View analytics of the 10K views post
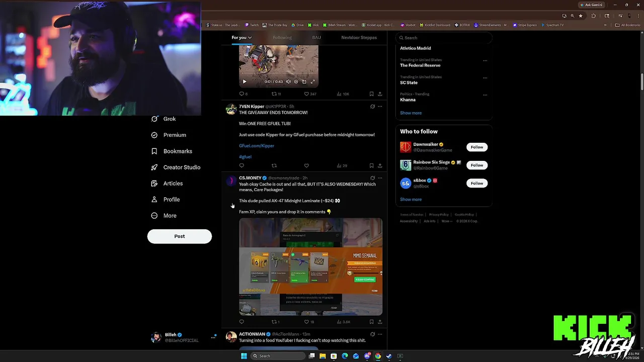 click(343, 94)
